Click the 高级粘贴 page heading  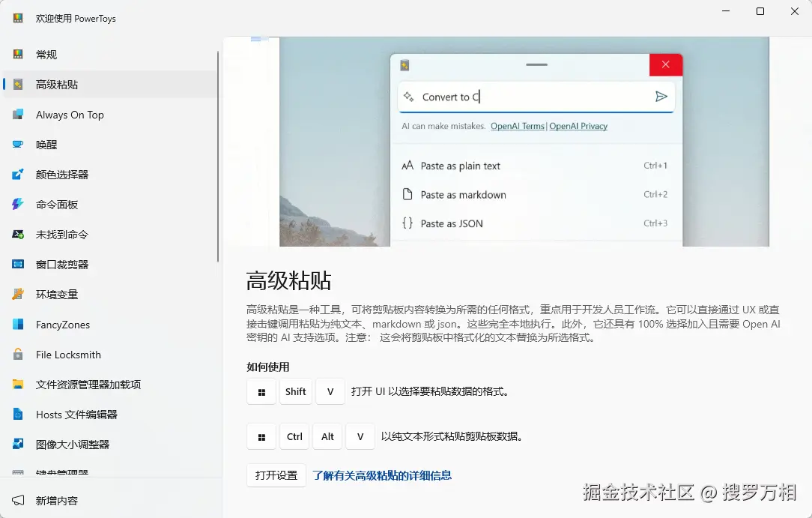(289, 281)
